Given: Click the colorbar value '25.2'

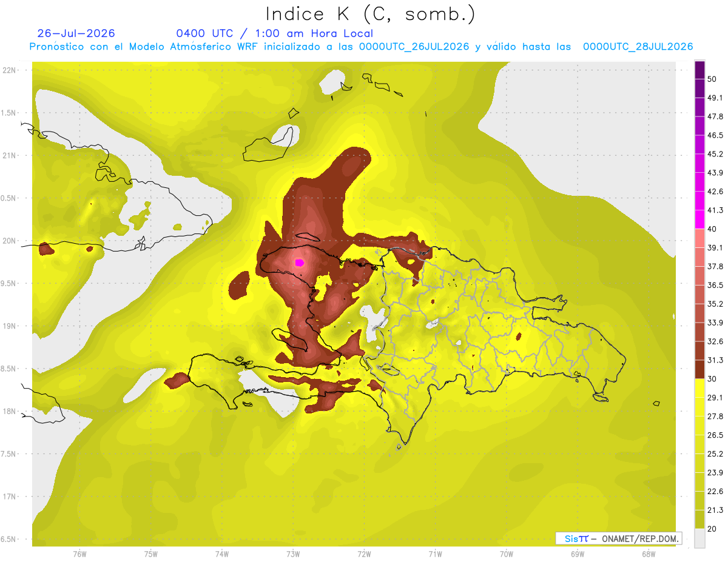Looking at the screenshot, I should click(x=716, y=453).
